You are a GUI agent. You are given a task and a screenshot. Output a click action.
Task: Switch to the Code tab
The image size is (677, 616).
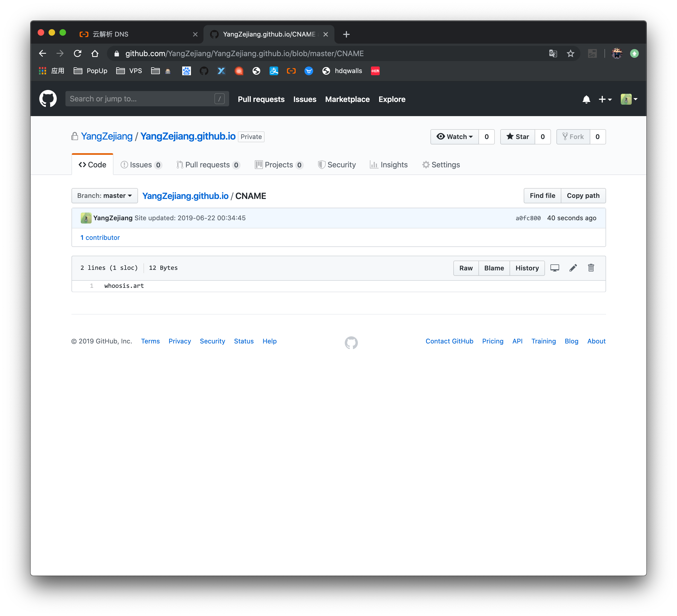tap(92, 164)
